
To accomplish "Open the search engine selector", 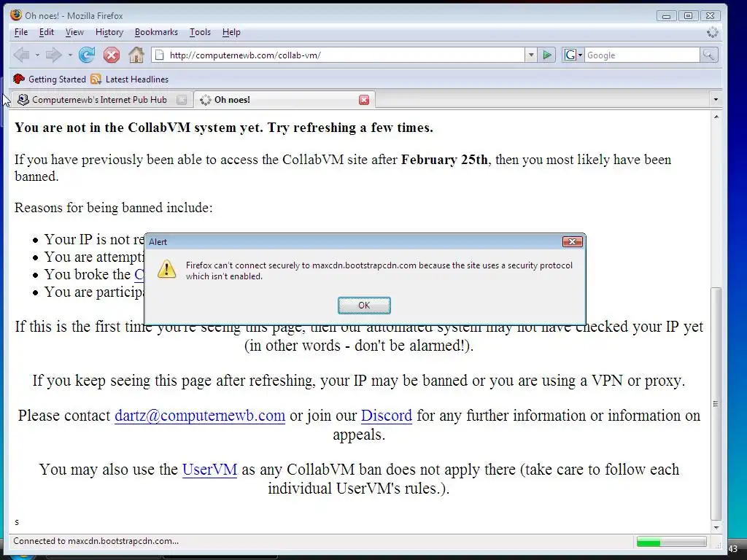I will click(573, 55).
